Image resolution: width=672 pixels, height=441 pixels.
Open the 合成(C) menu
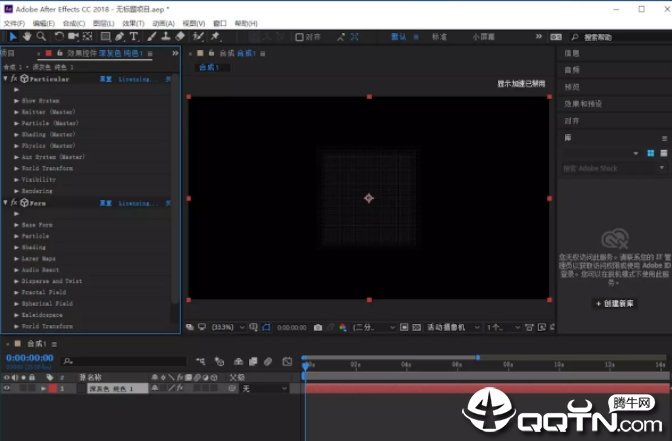(x=73, y=22)
